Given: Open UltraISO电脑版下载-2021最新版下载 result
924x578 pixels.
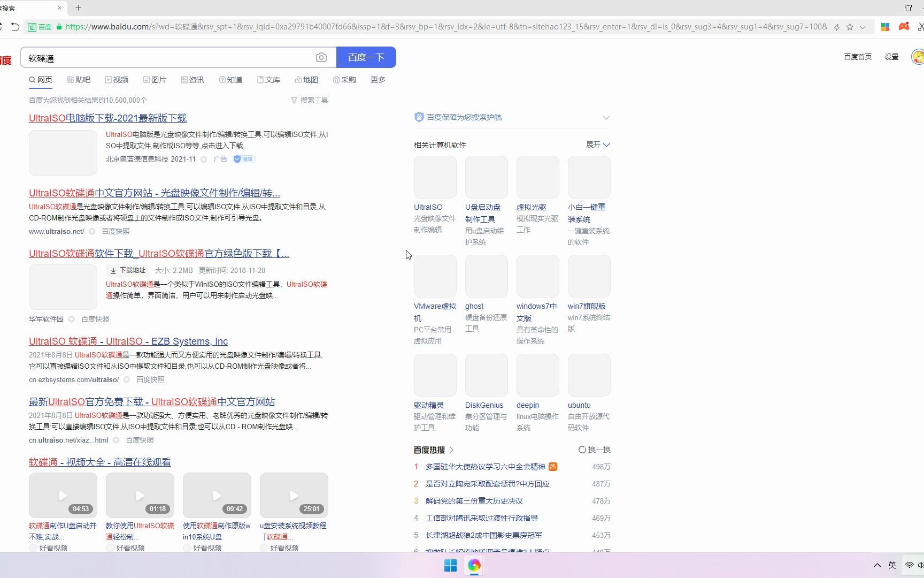Looking at the screenshot, I should pyautogui.click(x=107, y=118).
